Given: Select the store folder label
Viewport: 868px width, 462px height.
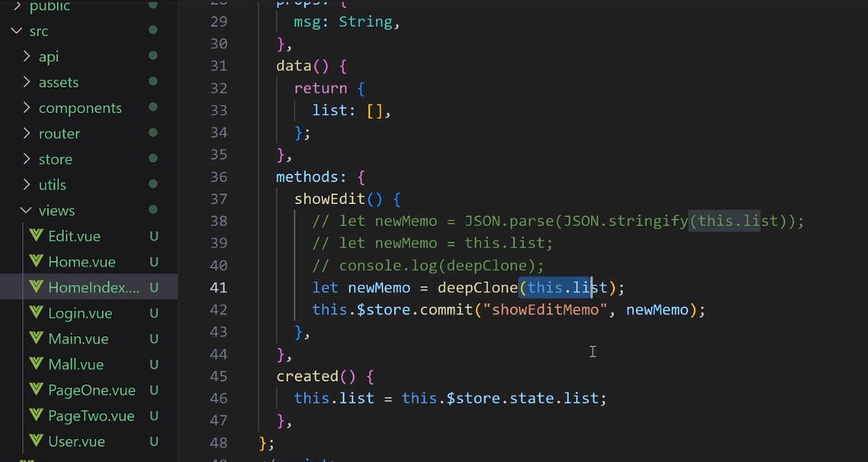Looking at the screenshot, I should click(55, 159).
